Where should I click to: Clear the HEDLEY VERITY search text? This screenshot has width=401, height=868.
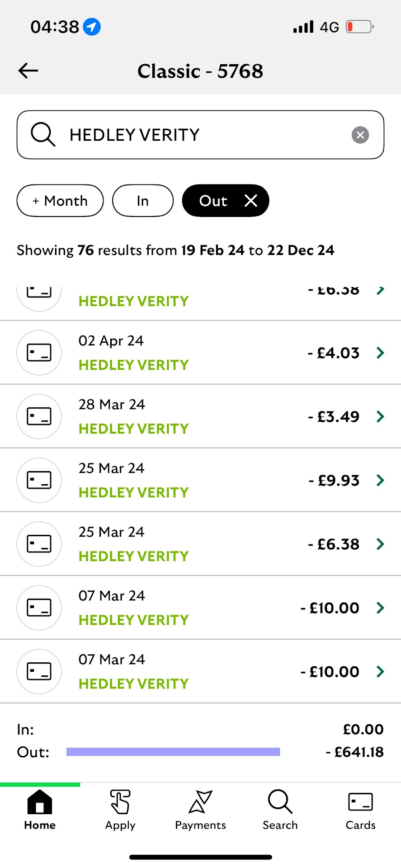tap(360, 135)
